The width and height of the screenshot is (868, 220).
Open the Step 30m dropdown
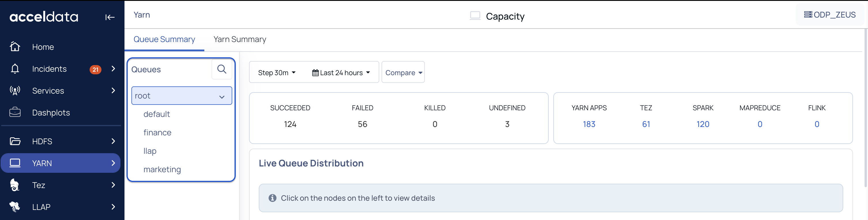click(277, 73)
